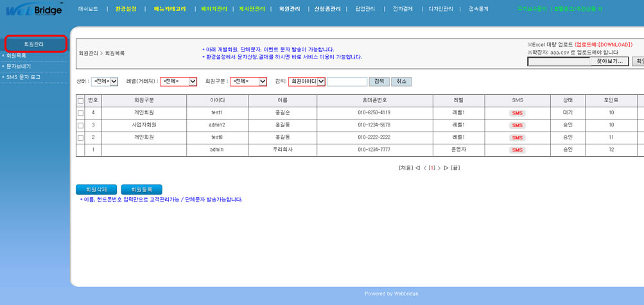The width and height of the screenshot is (644, 305).
Task: Click the 유지보수문의 link
Action: [x=532, y=8]
